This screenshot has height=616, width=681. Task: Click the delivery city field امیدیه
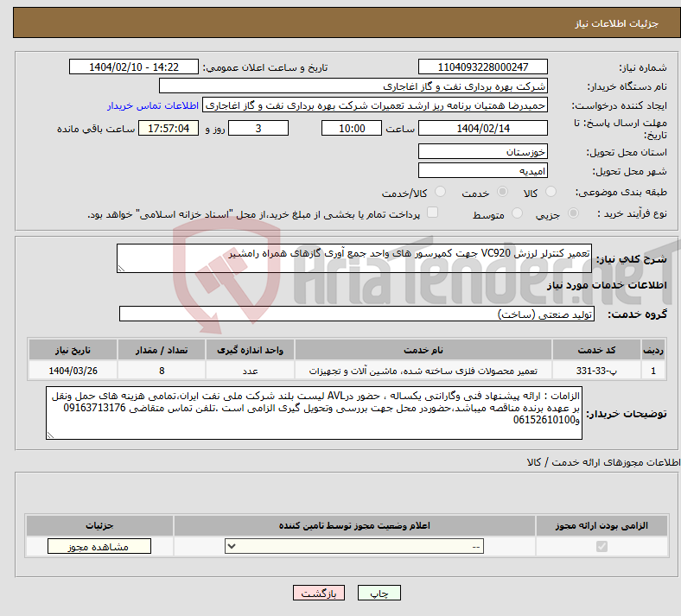[x=482, y=170]
